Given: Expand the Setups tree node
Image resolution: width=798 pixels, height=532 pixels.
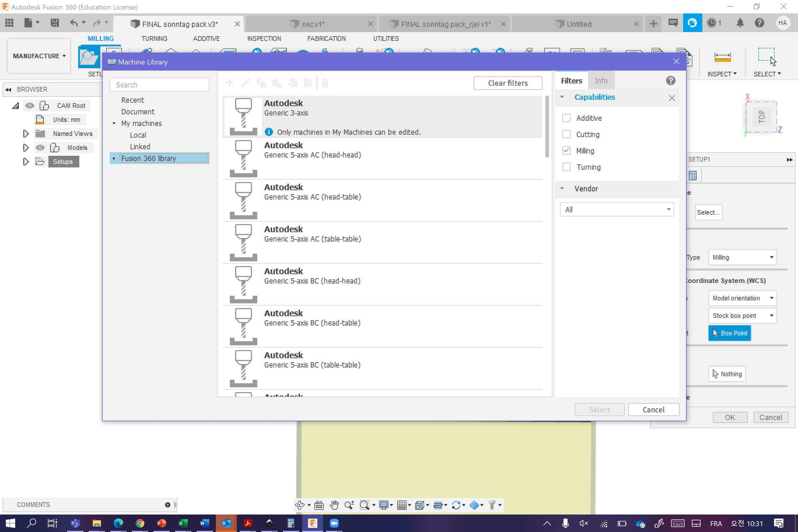Looking at the screenshot, I should tap(26, 162).
